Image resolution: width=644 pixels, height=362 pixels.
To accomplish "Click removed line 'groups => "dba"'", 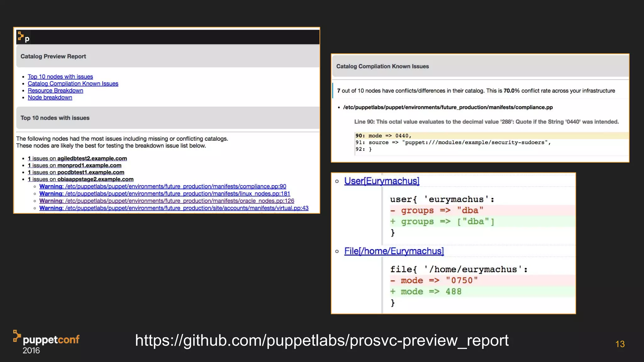I will pyautogui.click(x=482, y=210).
